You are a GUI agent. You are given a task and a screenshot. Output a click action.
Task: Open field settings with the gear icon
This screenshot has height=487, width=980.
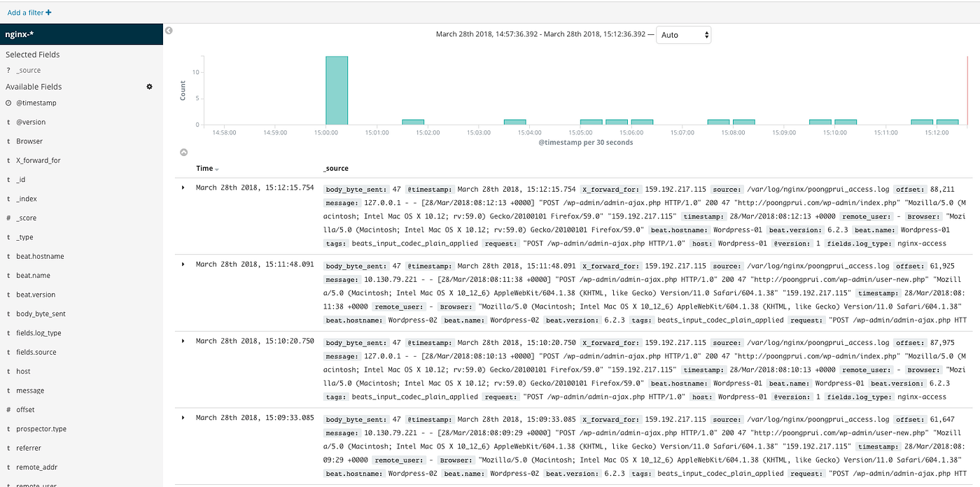(x=149, y=87)
